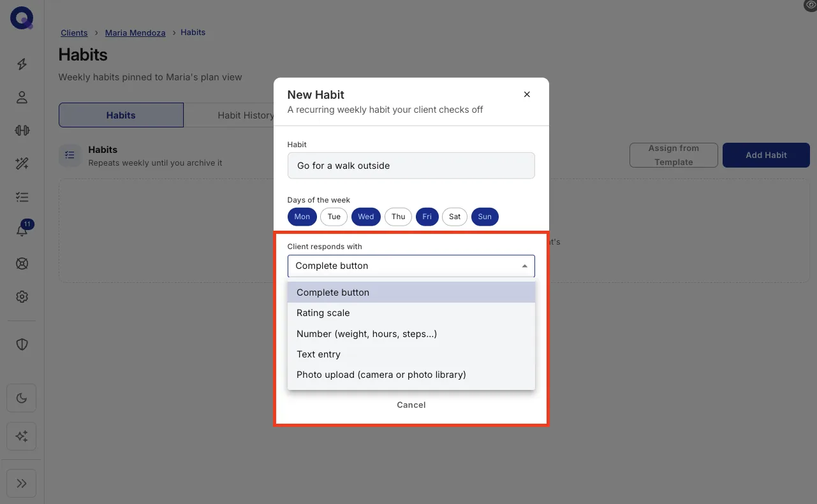
Task: Toggle Sun day chip
Action: (x=485, y=217)
